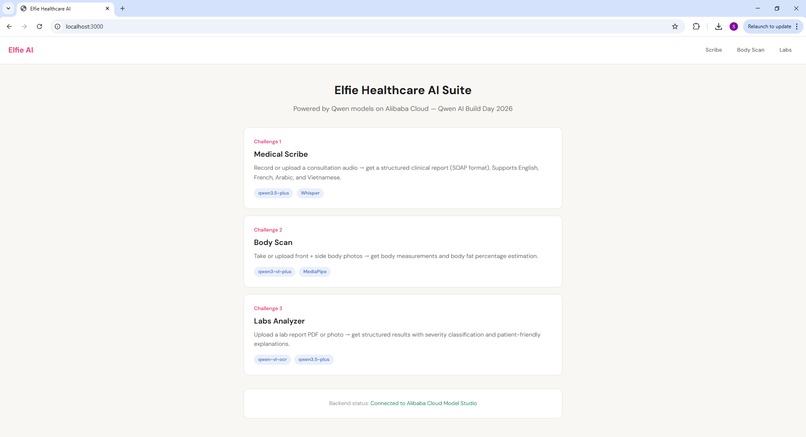The image size is (806, 437).
Task: Select the Elfie Healthcare AI browser tab
Action: click(x=65, y=9)
